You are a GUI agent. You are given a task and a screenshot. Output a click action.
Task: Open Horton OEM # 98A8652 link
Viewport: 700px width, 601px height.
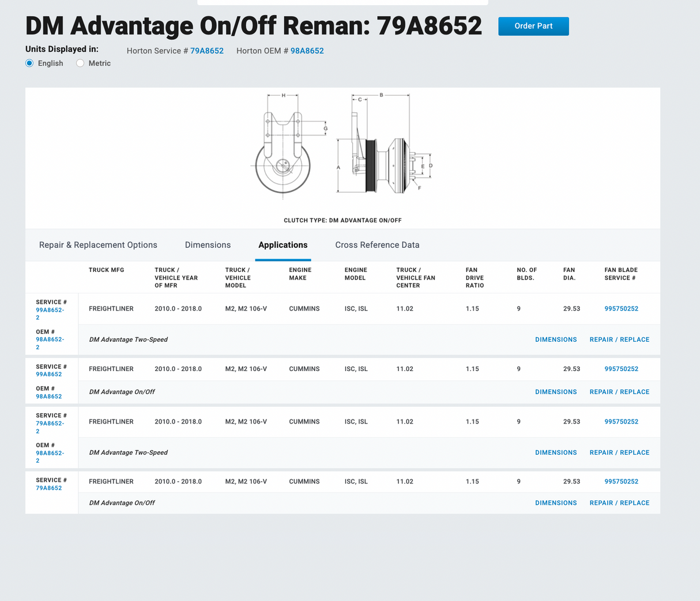(307, 51)
